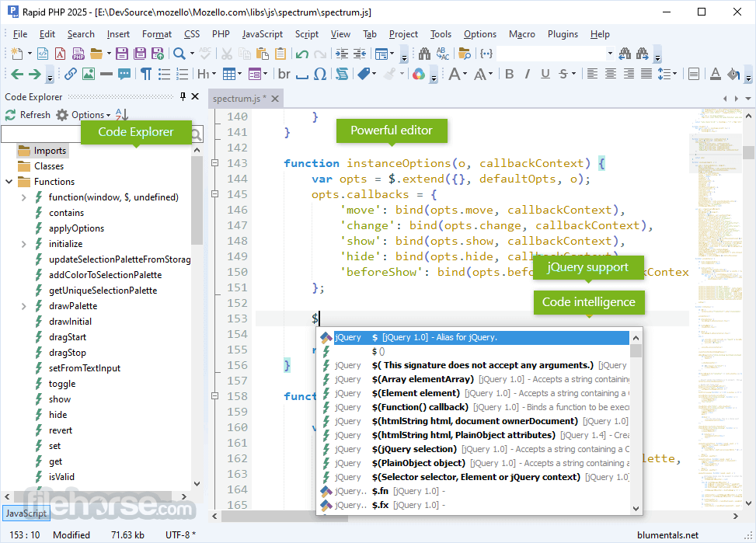Click the New HTML document icon

pyautogui.click(x=43, y=54)
